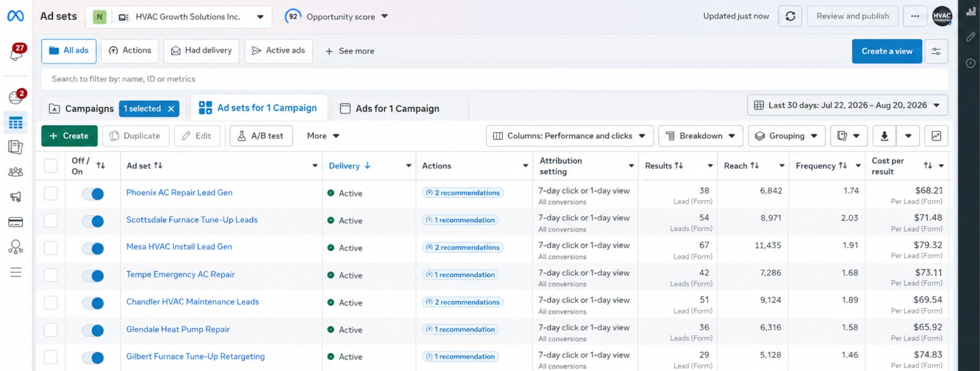Open the Audiences people icon in sidebar
The width and height of the screenshot is (980, 371).
[x=16, y=172]
